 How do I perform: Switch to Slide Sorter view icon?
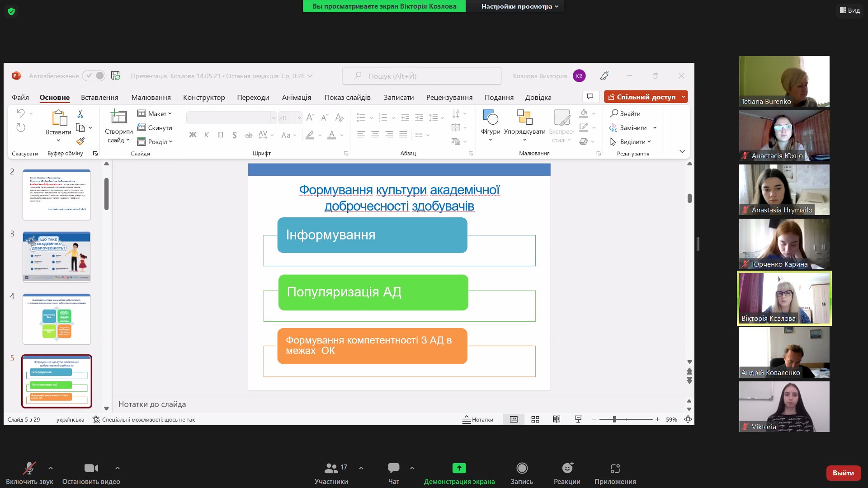point(535,419)
